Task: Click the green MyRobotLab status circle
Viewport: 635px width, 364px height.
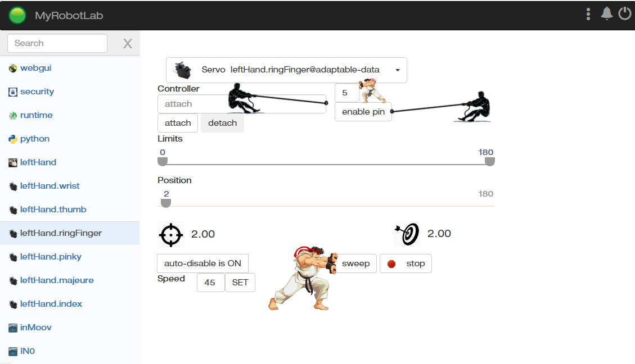Action: coord(17,15)
